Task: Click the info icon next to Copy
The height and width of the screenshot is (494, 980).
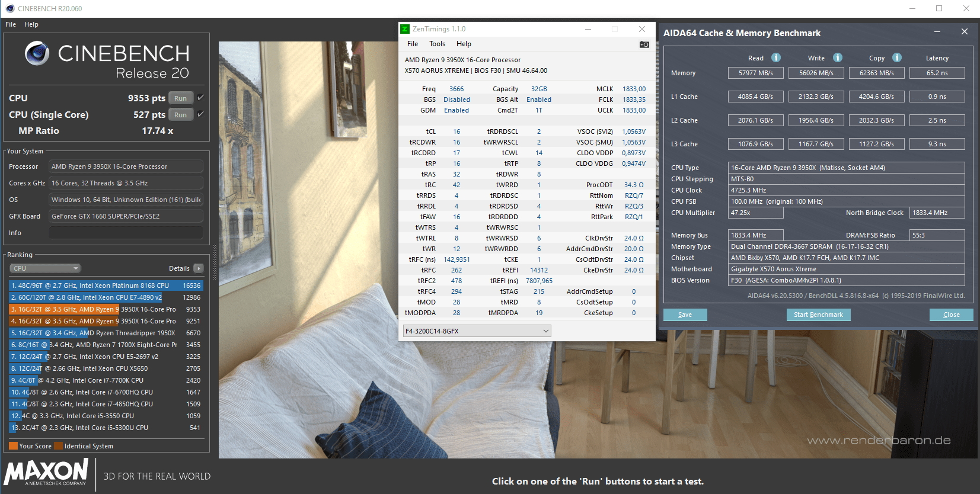Action: point(896,57)
